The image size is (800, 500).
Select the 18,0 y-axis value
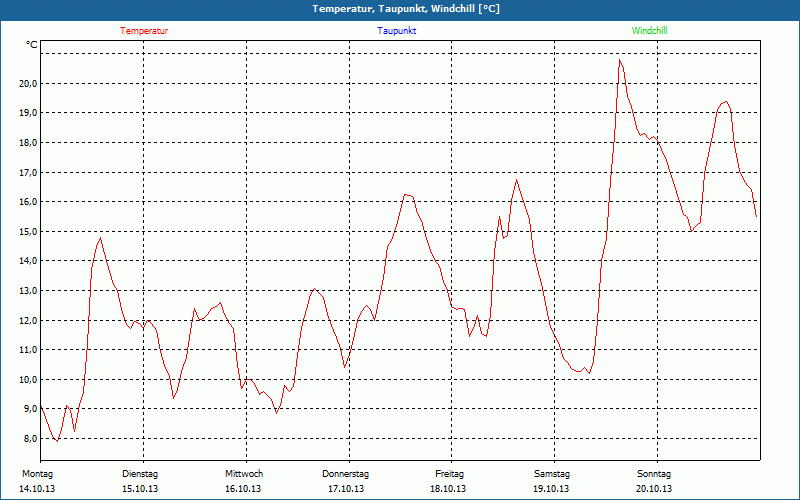click(x=28, y=143)
